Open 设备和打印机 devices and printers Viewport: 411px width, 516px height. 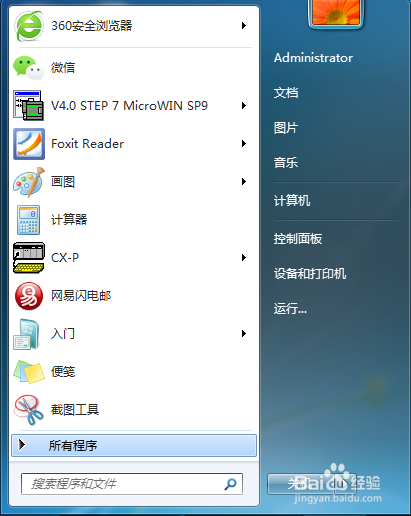click(x=310, y=274)
